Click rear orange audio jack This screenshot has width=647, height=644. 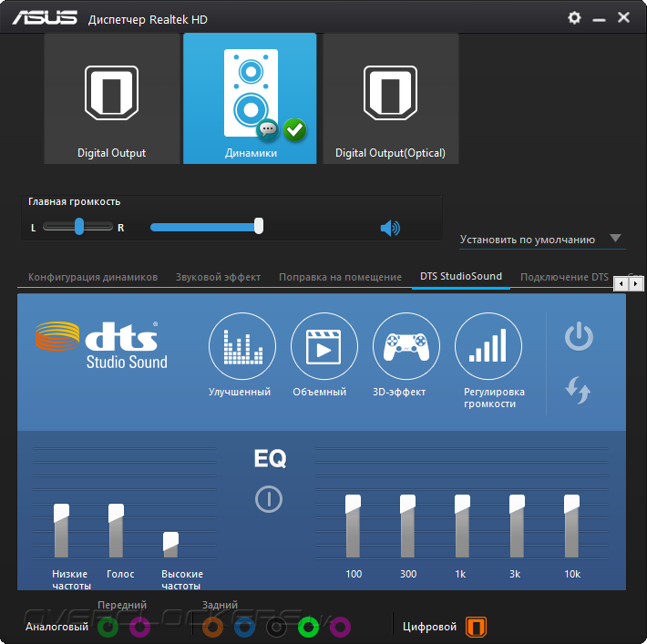click(x=212, y=627)
